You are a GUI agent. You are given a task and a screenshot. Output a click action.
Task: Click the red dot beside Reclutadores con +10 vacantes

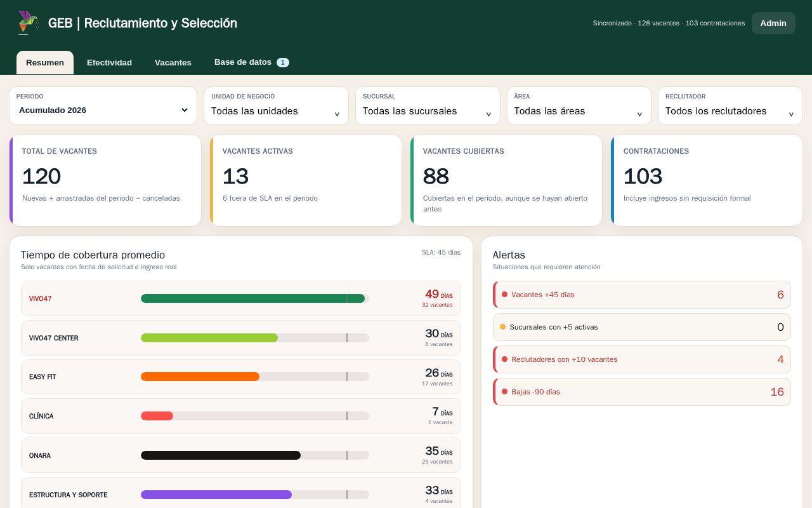(x=504, y=359)
